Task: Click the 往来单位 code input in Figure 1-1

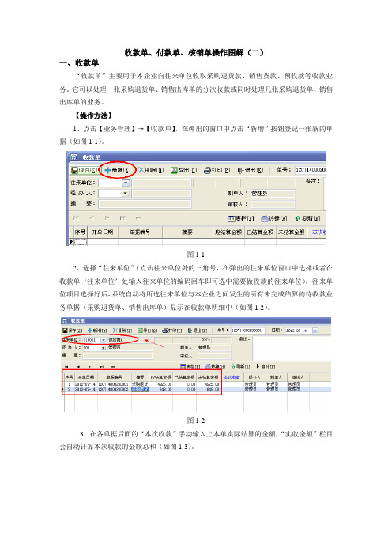Action: 111,183
